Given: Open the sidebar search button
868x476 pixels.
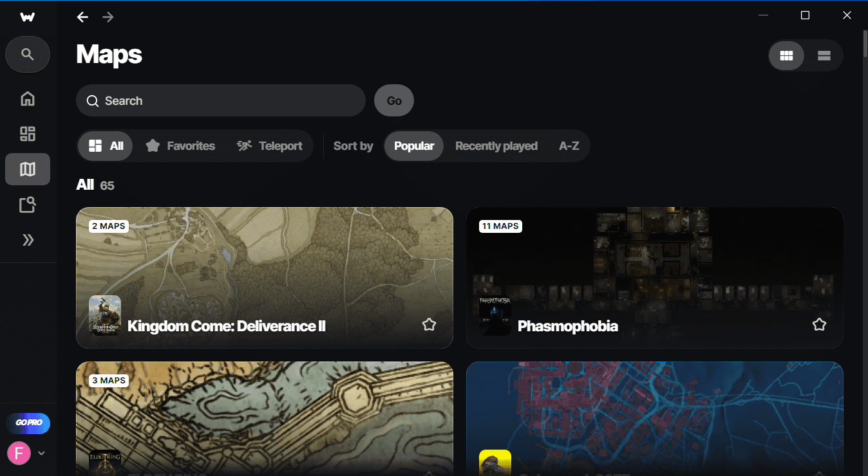Looking at the screenshot, I should tap(28, 54).
